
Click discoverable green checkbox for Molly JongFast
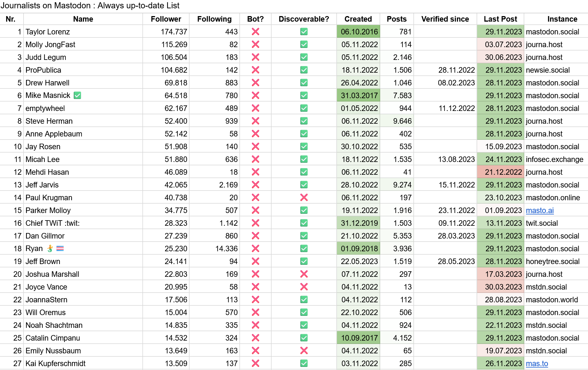(x=304, y=44)
